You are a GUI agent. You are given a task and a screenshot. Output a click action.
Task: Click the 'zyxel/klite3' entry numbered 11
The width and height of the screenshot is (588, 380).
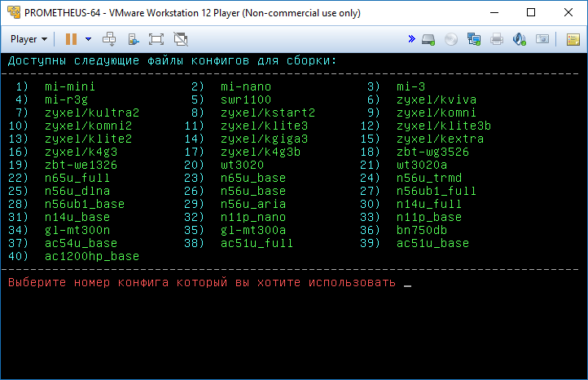(x=264, y=126)
